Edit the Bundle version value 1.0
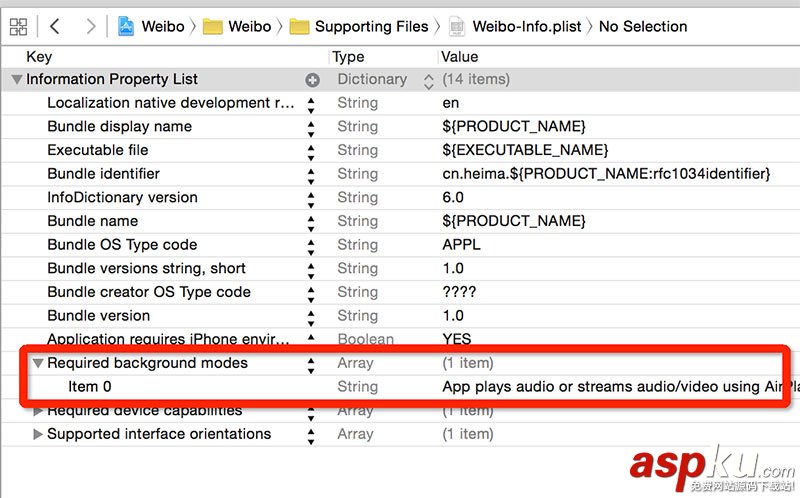The height and width of the screenshot is (498, 800). [x=453, y=316]
